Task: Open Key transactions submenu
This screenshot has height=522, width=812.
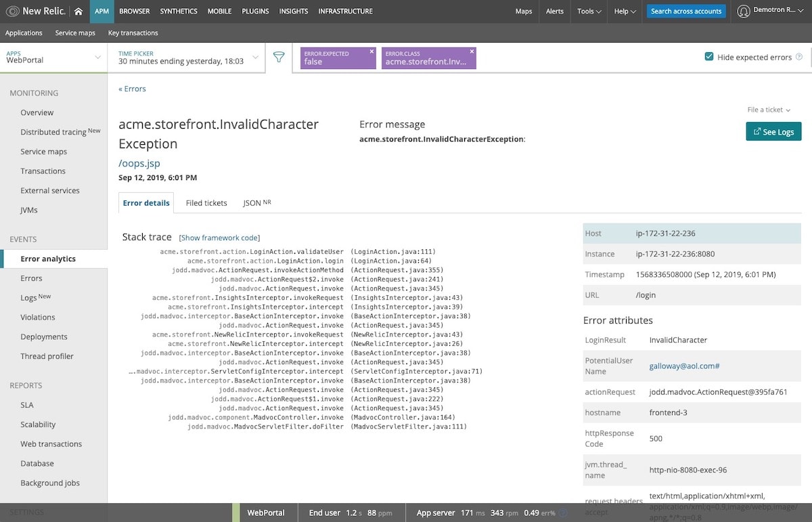Action: [133, 33]
